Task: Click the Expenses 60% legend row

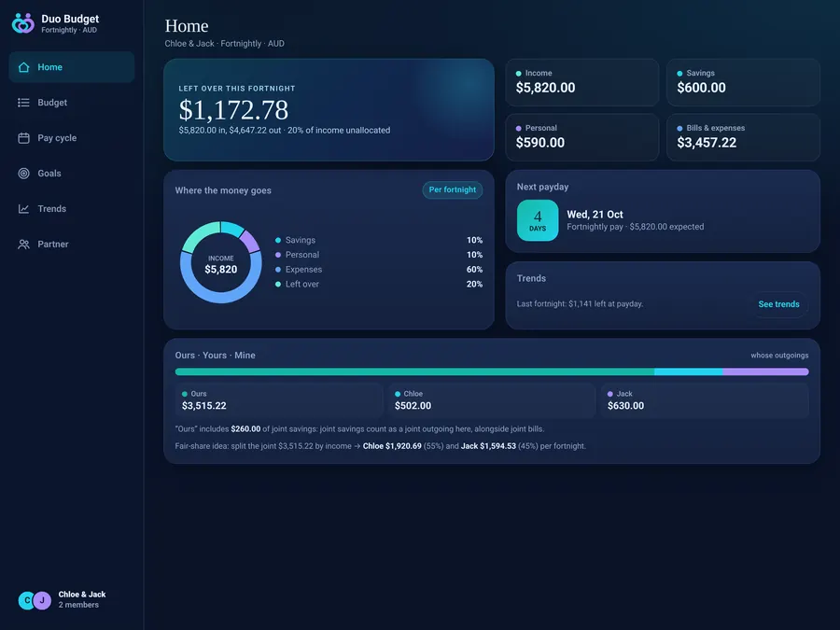Action: (379, 270)
